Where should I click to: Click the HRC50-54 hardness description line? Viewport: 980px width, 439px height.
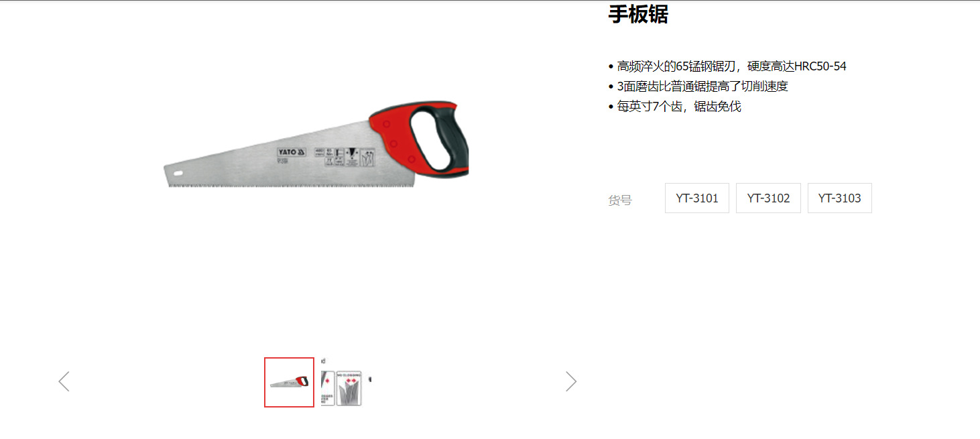pos(727,66)
